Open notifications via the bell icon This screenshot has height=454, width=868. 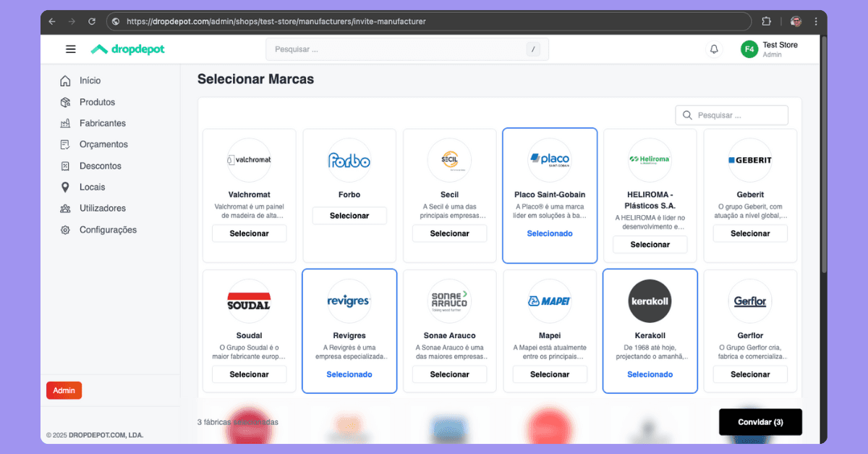(x=714, y=49)
